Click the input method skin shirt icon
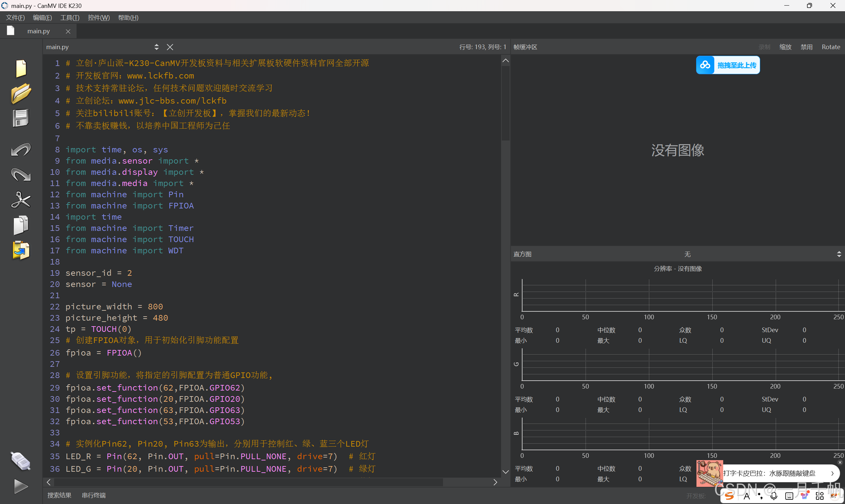The height and width of the screenshot is (504, 845). click(805, 495)
